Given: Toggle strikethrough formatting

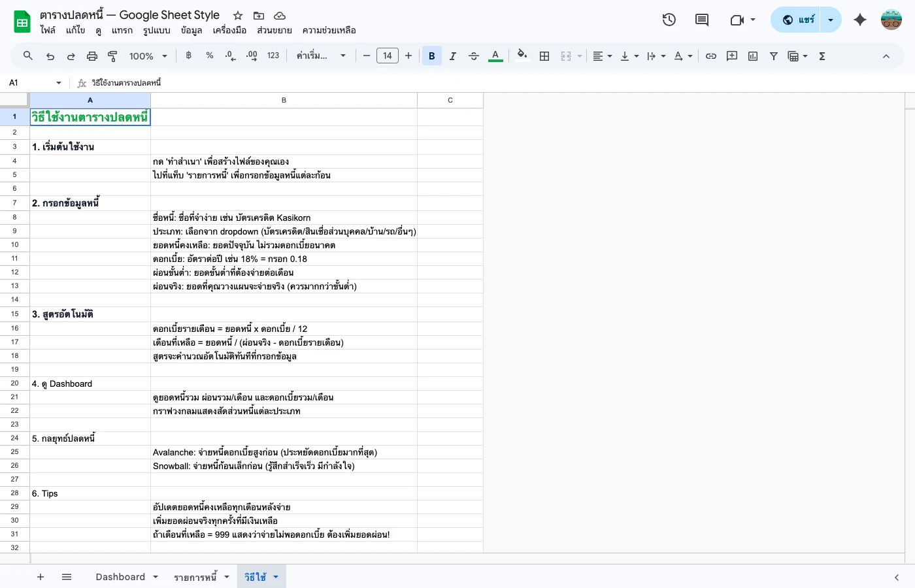Looking at the screenshot, I should coord(473,56).
